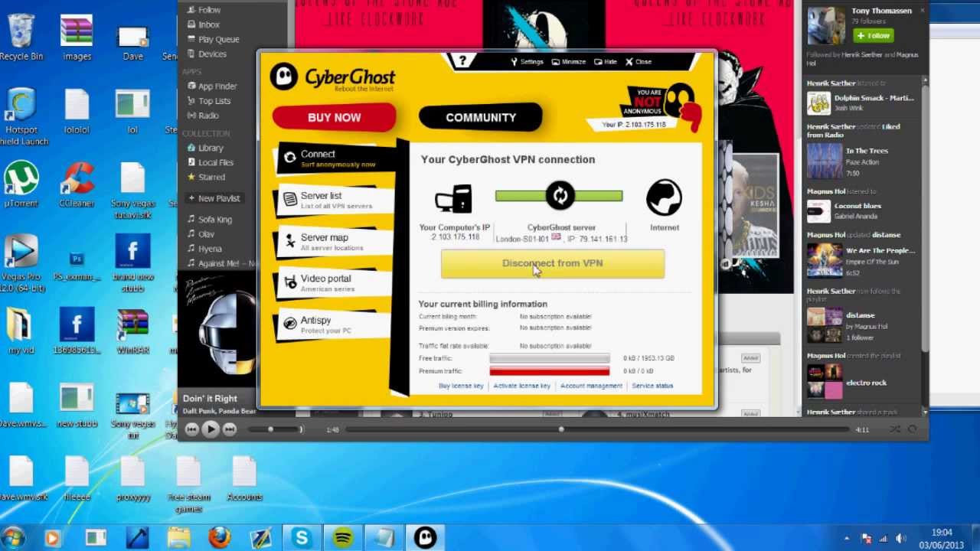The width and height of the screenshot is (980, 551).
Task: Click the Spotify activity feed scrollbar
Action: tap(925, 218)
